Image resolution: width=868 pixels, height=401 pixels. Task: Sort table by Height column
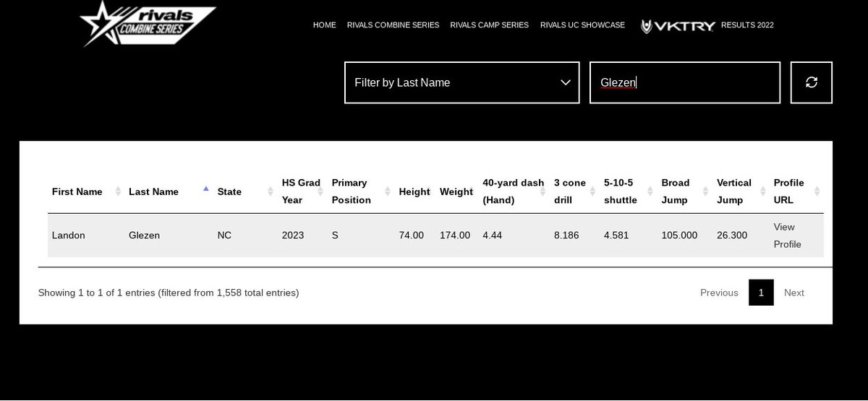(414, 191)
